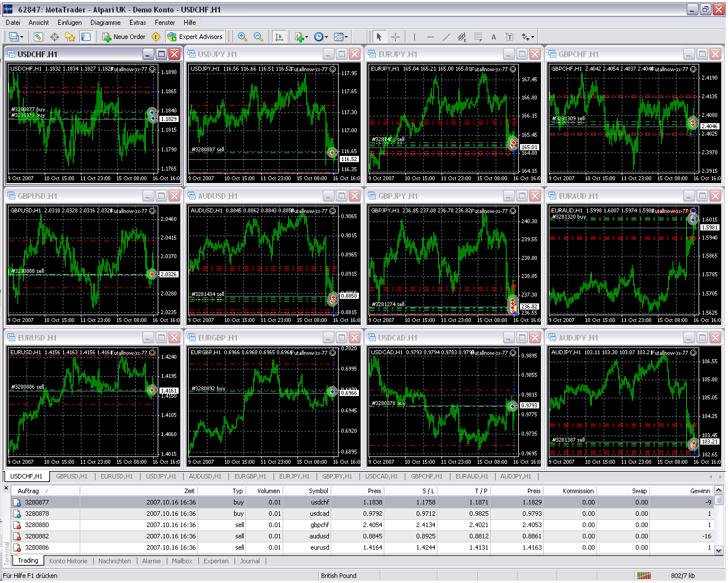The image size is (728, 583).
Task: Select the Trendline drawing tool
Action: pos(447,37)
